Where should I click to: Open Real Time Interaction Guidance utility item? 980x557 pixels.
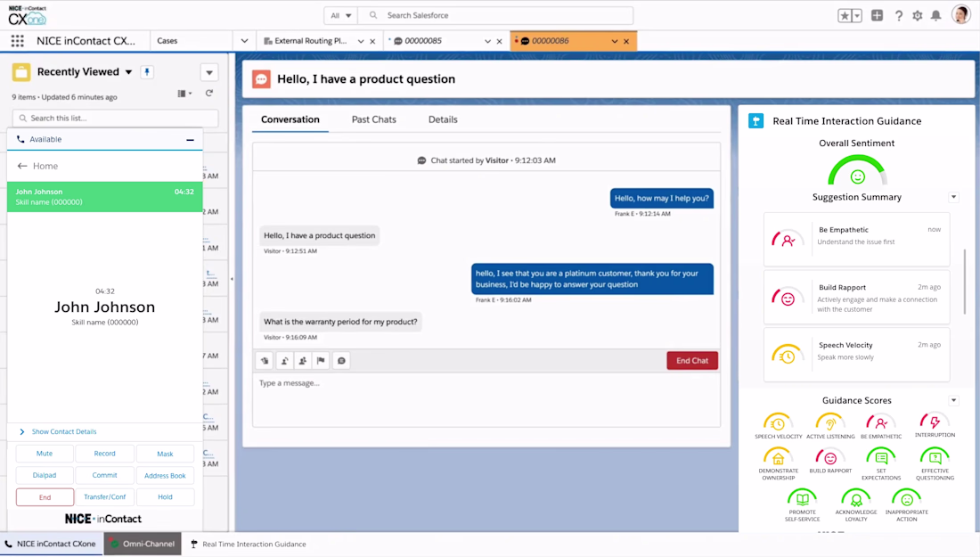point(249,544)
